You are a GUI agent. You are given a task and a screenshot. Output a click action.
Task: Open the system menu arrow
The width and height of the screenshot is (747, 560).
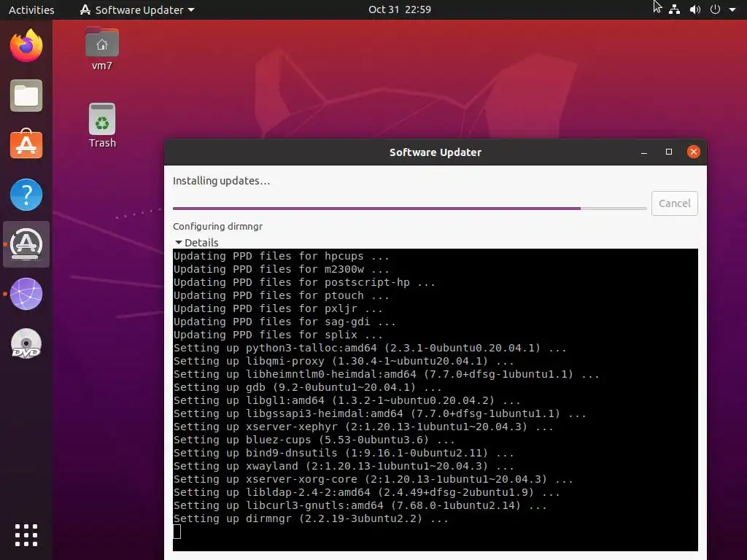coord(732,9)
